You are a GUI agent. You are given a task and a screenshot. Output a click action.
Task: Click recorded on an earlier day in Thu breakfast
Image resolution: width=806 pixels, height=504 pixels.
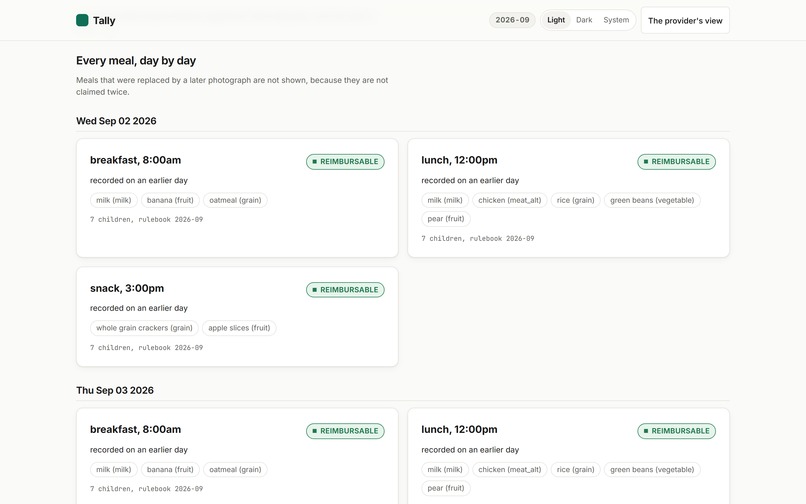click(139, 450)
